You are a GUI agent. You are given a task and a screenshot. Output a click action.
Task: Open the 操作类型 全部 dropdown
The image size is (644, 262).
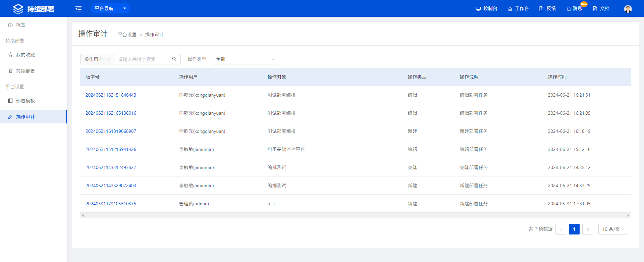(x=246, y=59)
